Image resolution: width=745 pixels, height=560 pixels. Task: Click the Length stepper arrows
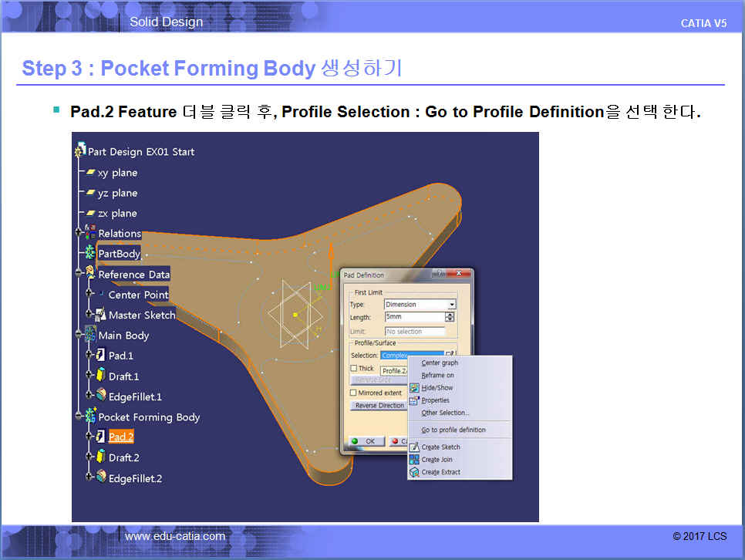450,317
